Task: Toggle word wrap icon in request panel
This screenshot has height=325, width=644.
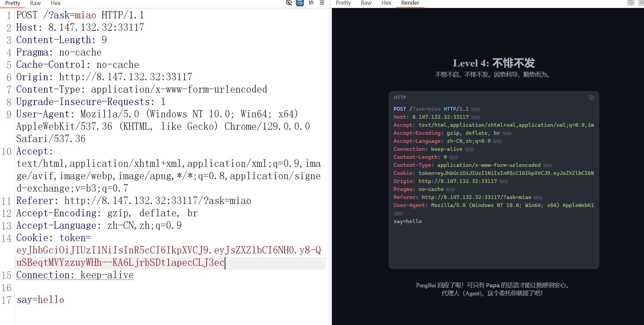Action: point(300,3)
